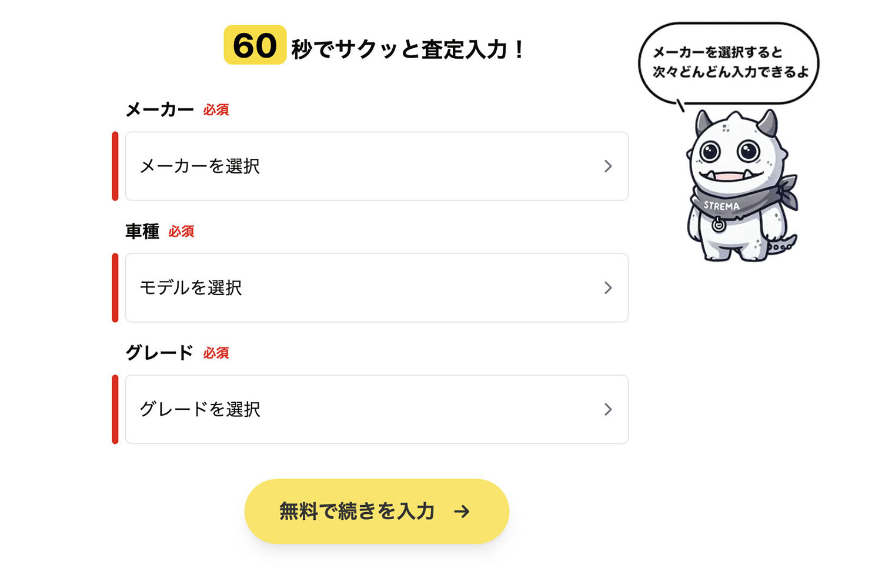
Task: Select the メーカー field label
Action: pyautogui.click(x=160, y=109)
